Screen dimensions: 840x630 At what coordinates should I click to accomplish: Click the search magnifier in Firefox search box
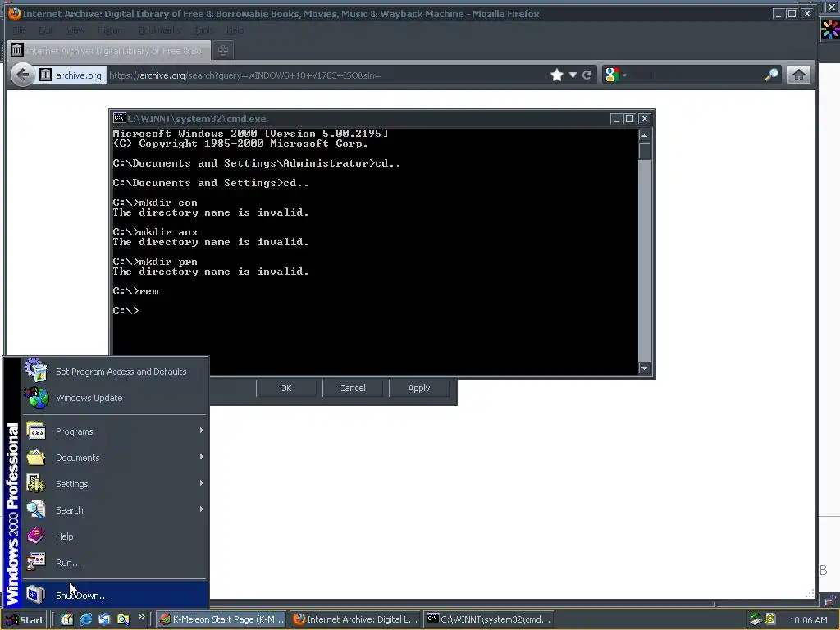pos(771,75)
